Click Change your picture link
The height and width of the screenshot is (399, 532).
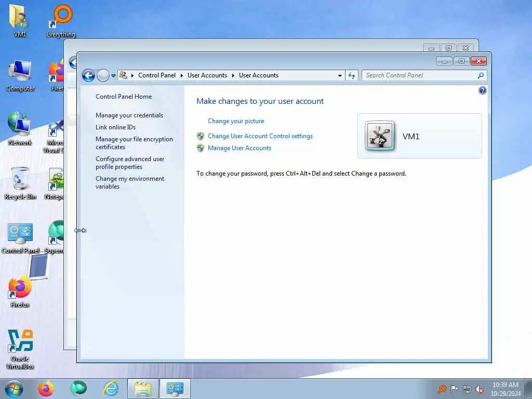[x=236, y=121]
